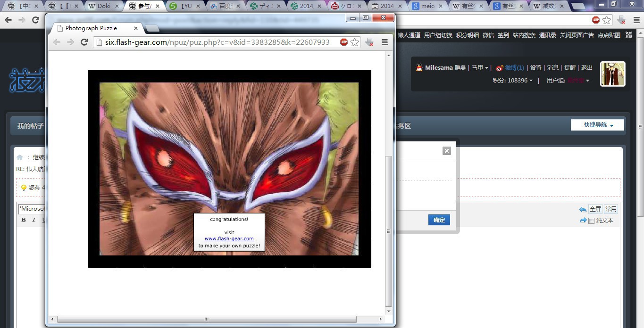Click the 确定 confirm button
The width and height of the screenshot is (644, 328).
click(439, 220)
